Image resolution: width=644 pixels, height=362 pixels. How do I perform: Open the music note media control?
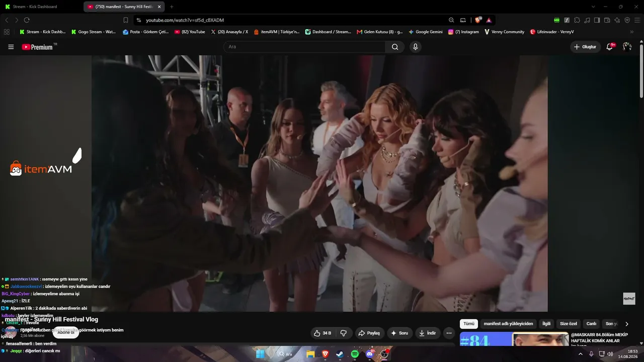(587, 20)
